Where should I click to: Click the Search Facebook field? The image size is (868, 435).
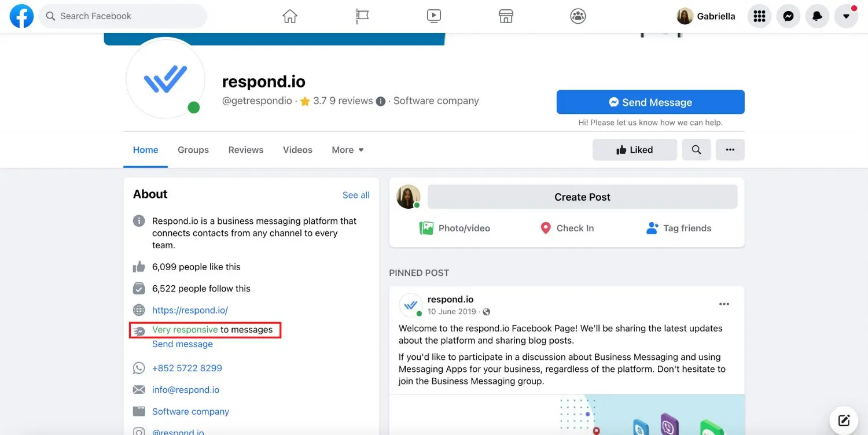click(123, 16)
